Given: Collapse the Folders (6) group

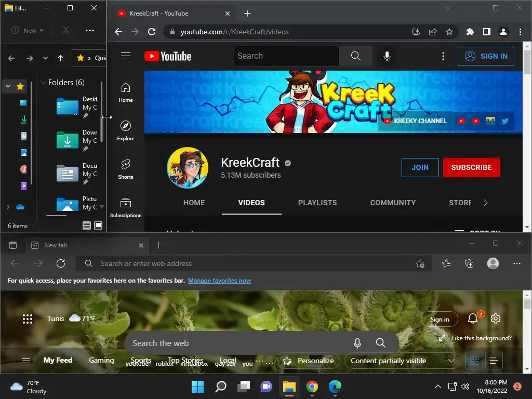Looking at the screenshot, I should (43, 83).
